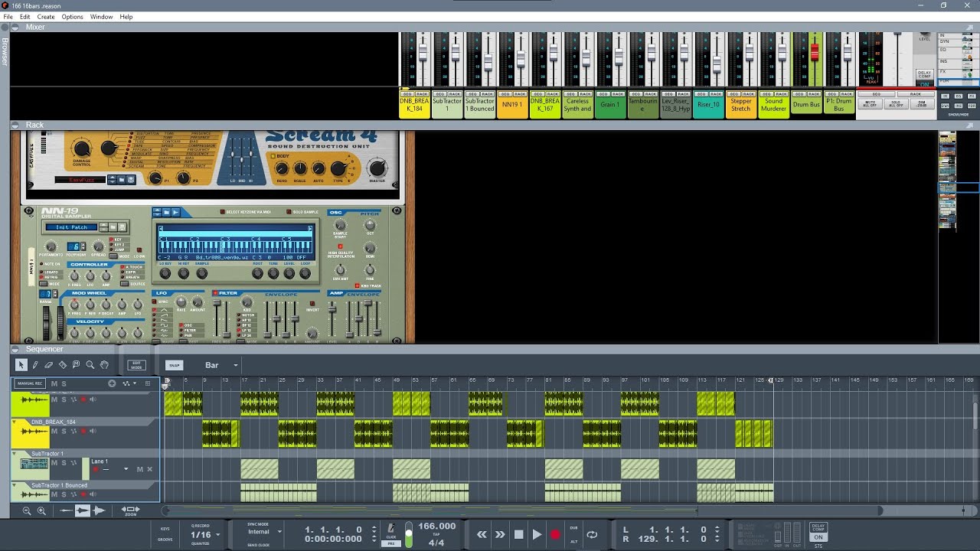Click the click level slider

[408, 534]
